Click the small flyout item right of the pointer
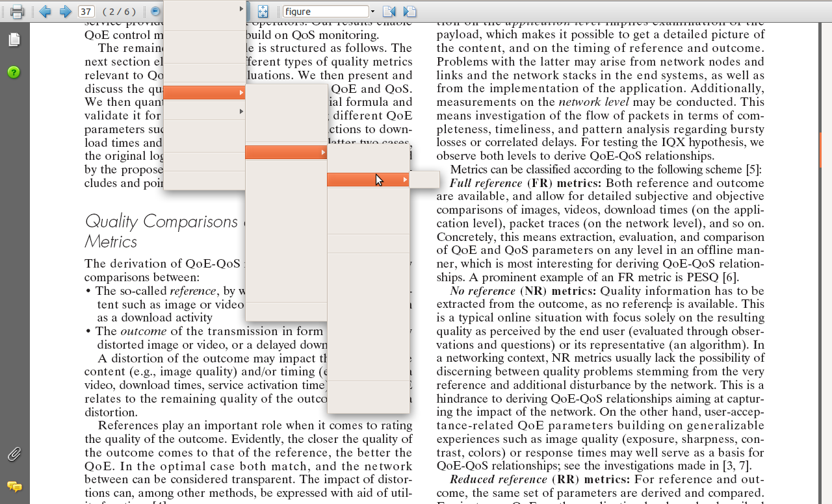This screenshot has width=832, height=504. 424,179
